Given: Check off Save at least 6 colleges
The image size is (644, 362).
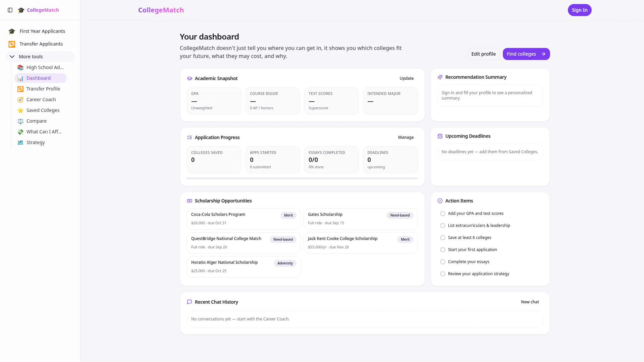Looking at the screenshot, I should tap(443, 238).
